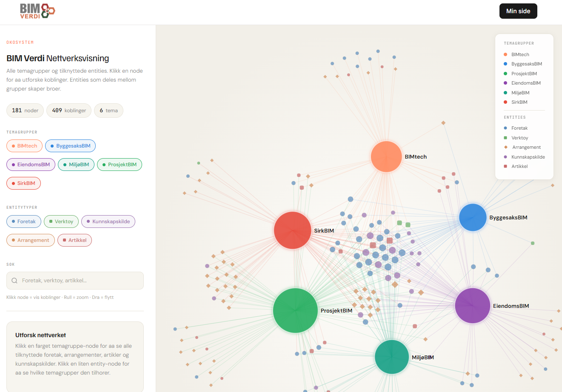562x392 pixels.
Task: Filter by Arrangement entity type
Action: point(31,240)
